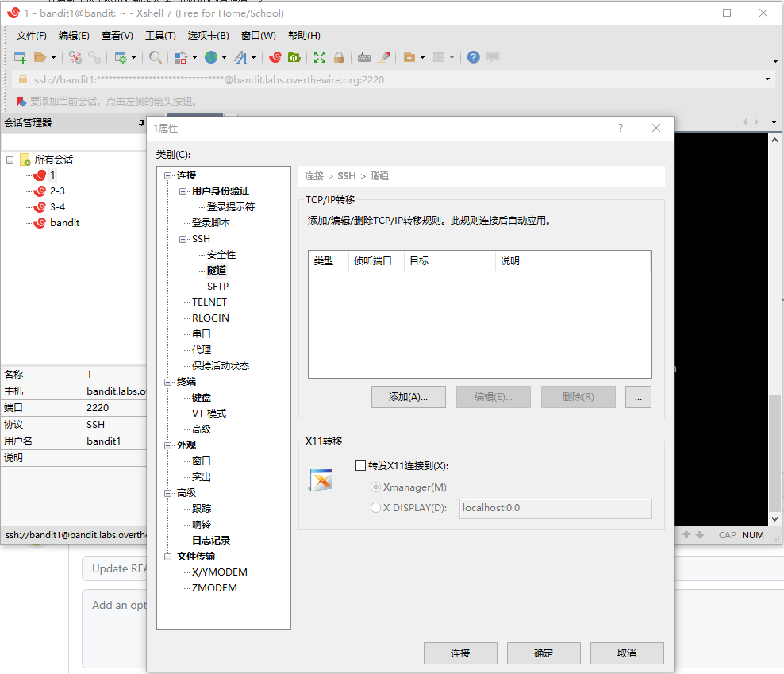Click the 添加(A)... button
This screenshot has height=674, width=784.
pyautogui.click(x=409, y=397)
